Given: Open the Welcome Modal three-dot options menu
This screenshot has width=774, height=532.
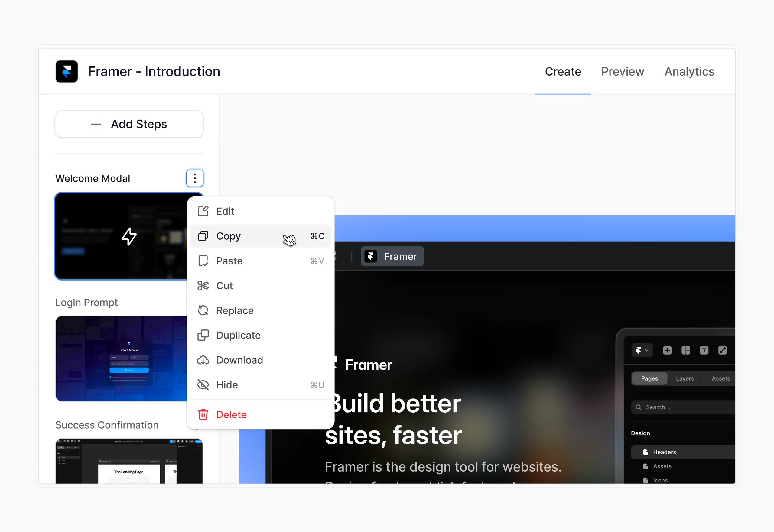Looking at the screenshot, I should click(x=195, y=178).
